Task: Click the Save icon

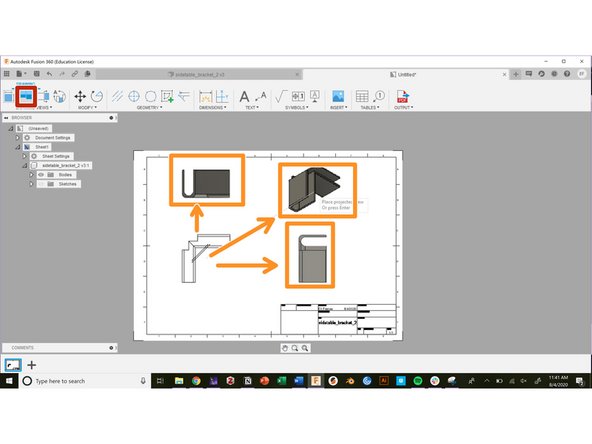Action: tap(37, 74)
